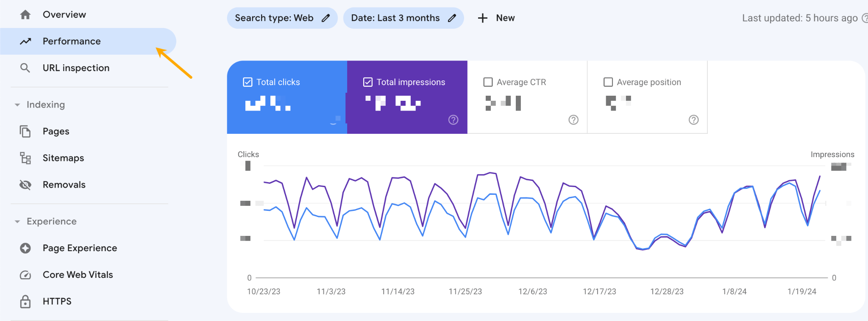Enable the Average position checkbox
This screenshot has width=868, height=321.
pyautogui.click(x=608, y=82)
